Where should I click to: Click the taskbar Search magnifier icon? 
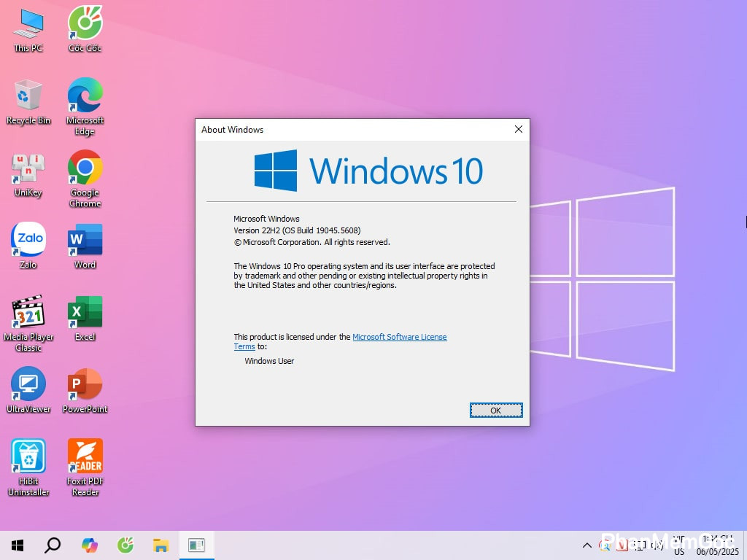tap(53, 545)
